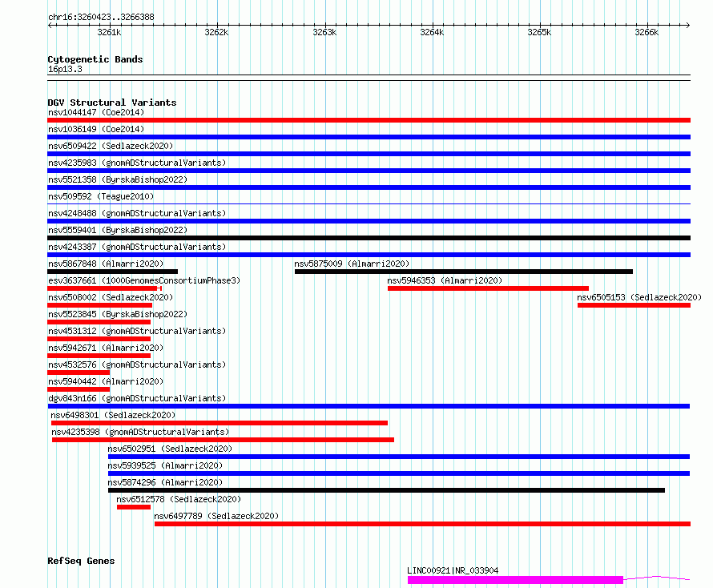This screenshot has height=588, width=713.
Task: Click the black bar under nsv5875009
Action: [x=464, y=272]
